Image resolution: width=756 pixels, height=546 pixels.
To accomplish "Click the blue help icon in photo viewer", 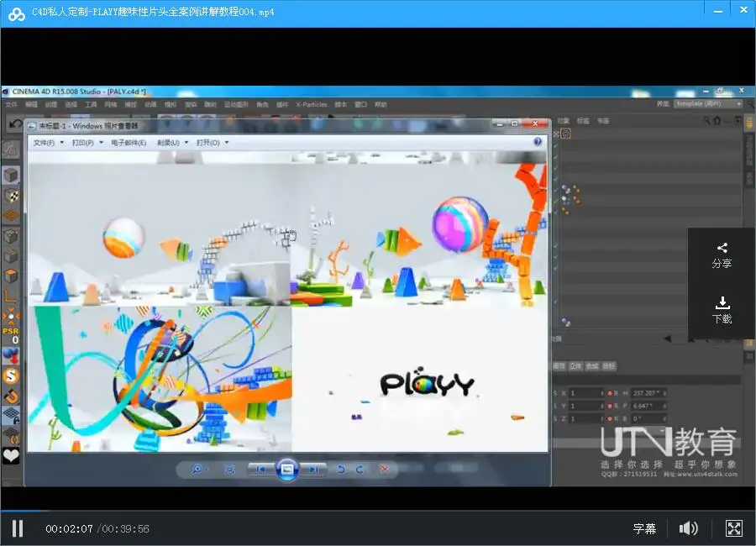I will (538, 142).
